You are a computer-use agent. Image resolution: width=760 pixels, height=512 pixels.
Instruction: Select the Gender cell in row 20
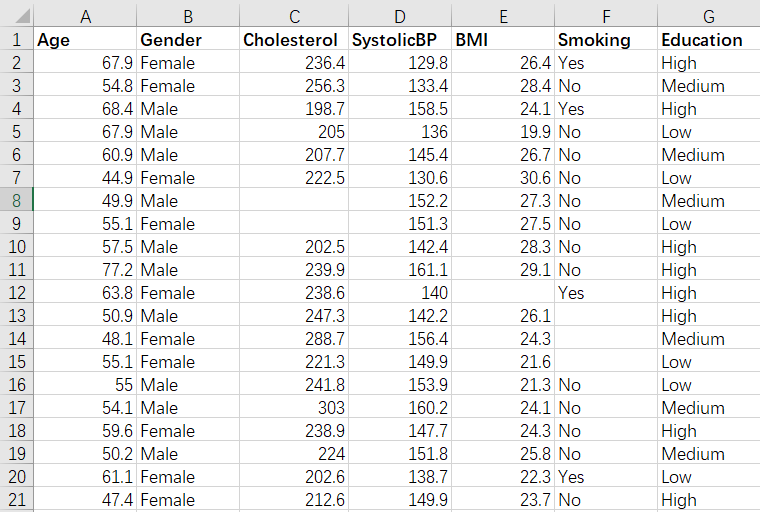tap(187, 477)
